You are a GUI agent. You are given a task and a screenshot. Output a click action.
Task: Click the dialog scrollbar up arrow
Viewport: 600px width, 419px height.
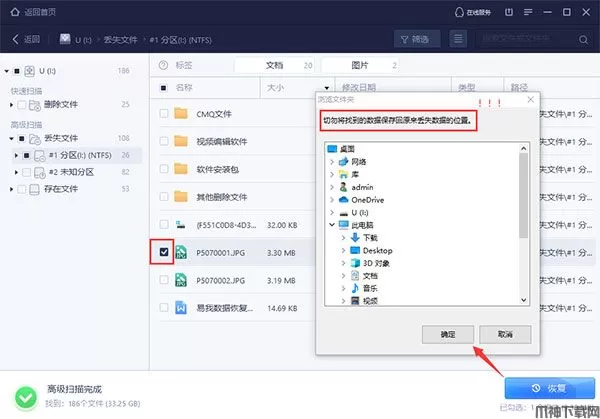[x=523, y=148]
